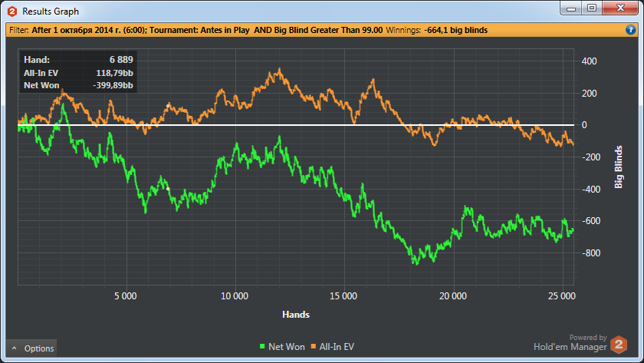
Task: Click the hand 6 889 info tooltip box
Action: tap(78, 72)
